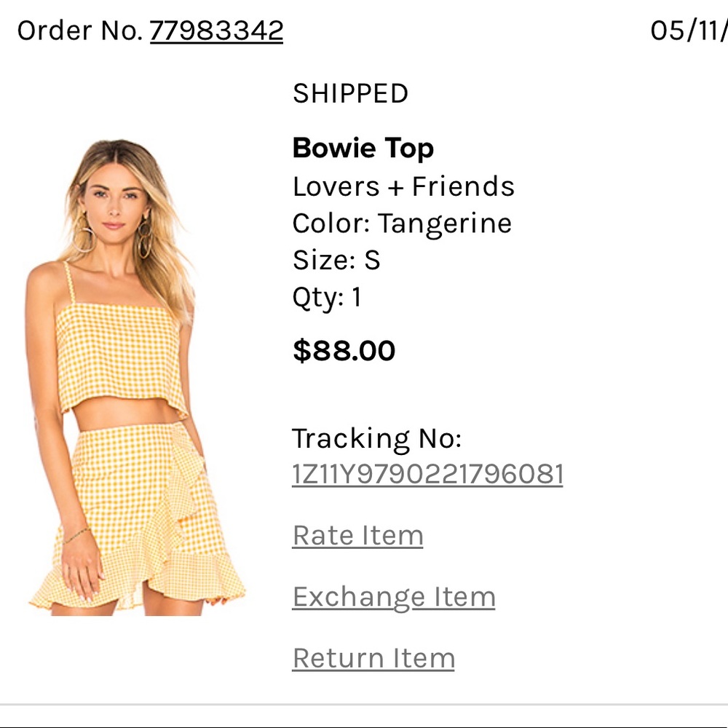728x728 pixels.
Task: Click the Bowie Top product title
Action: coord(363,149)
